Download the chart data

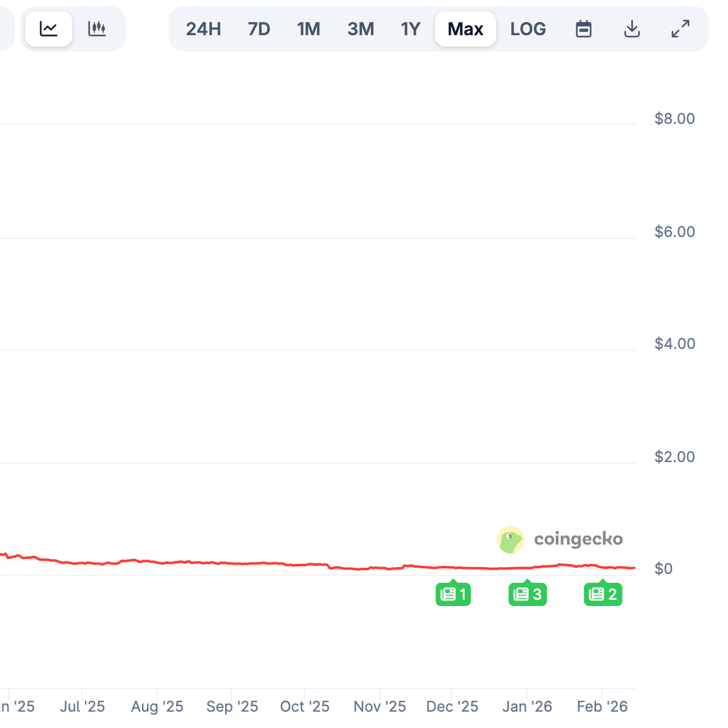click(x=632, y=28)
